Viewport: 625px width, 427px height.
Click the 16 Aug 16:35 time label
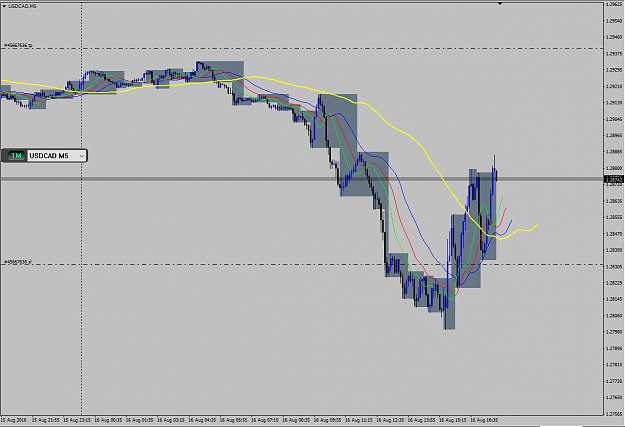pyautogui.click(x=484, y=420)
